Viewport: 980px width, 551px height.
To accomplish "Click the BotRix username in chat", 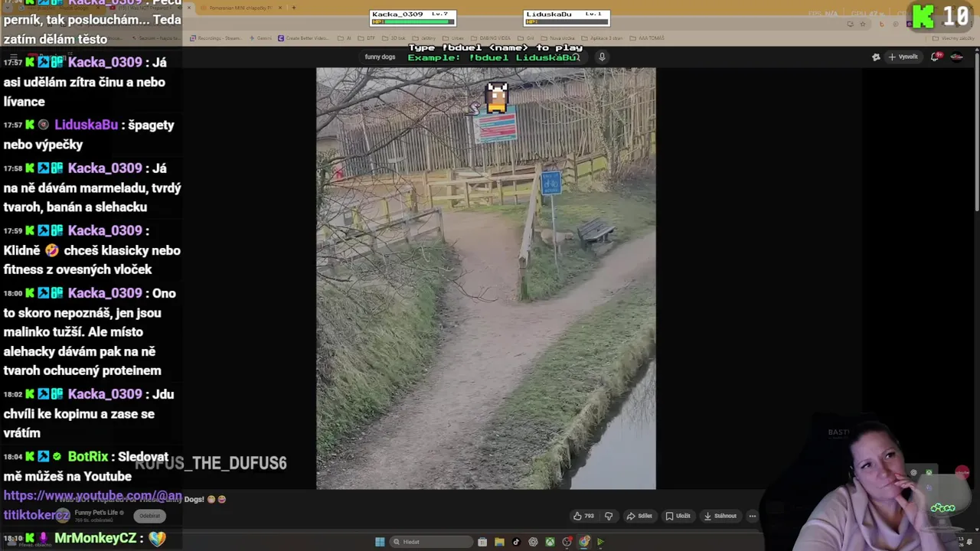I will tap(87, 457).
